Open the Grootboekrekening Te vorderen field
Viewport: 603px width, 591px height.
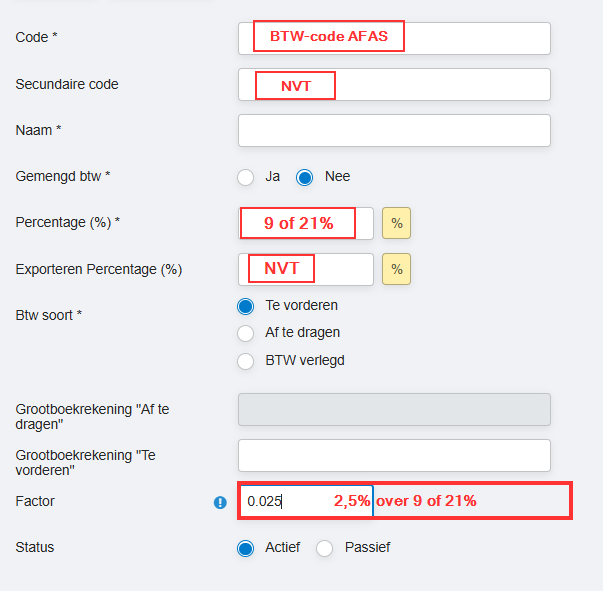(x=394, y=456)
